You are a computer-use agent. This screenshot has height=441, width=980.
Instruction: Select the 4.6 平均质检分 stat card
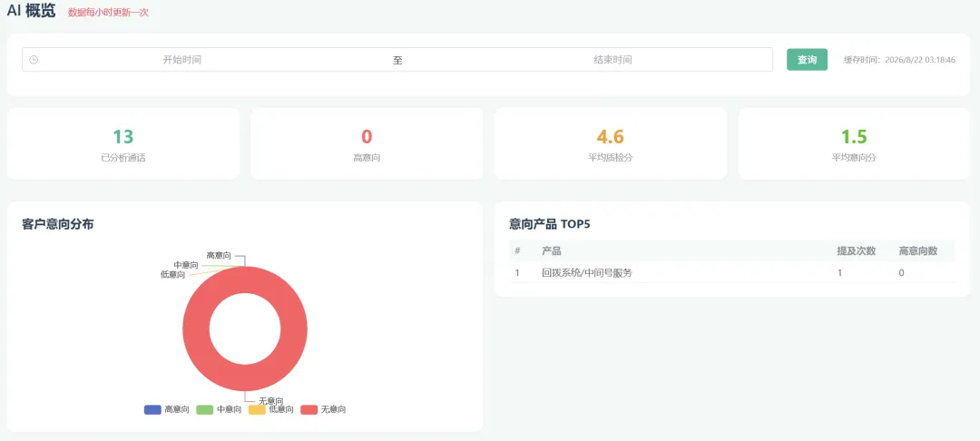[611, 143]
